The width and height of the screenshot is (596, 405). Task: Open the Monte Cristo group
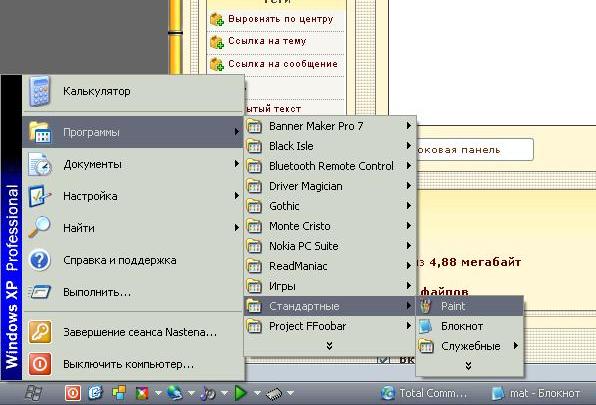[330, 226]
